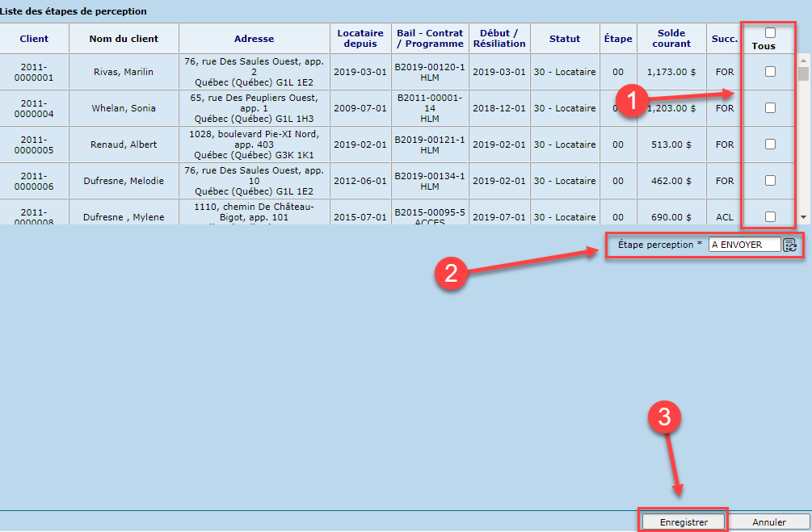This screenshot has width=812, height=532.
Task: Sort by the Client column header
Action: coord(34,39)
